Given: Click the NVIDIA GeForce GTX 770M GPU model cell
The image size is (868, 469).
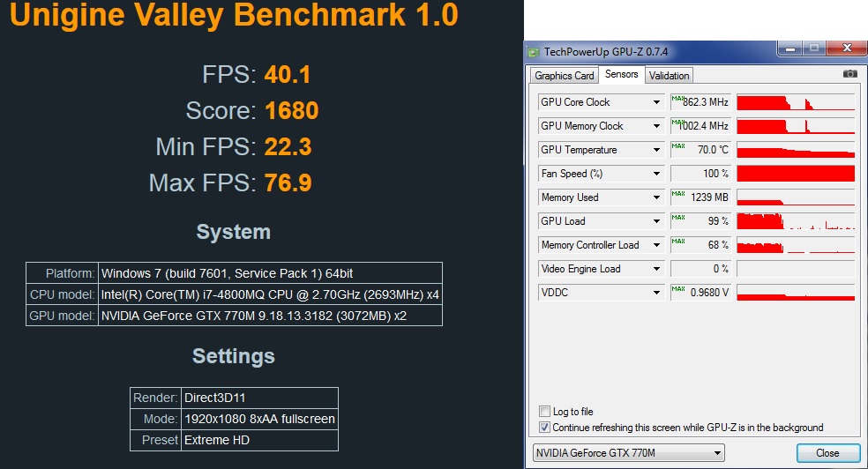Looking at the screenshot, I should point(270,316).
